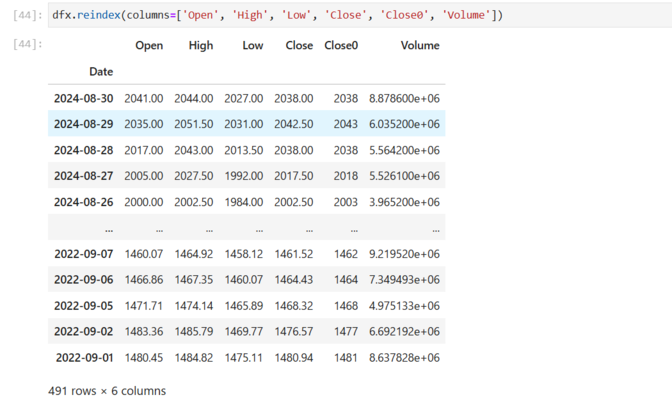This screenshot has height=402, width=672.
Task: Click the ellipsis in the Date column
Action: 107,228
